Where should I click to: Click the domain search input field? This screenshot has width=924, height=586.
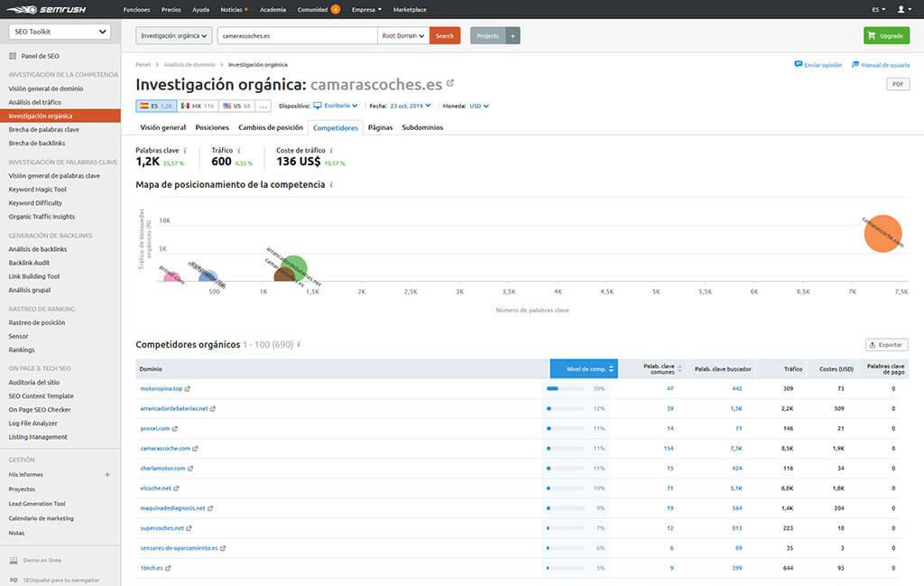pyautogui.click(x=297, y=36)
